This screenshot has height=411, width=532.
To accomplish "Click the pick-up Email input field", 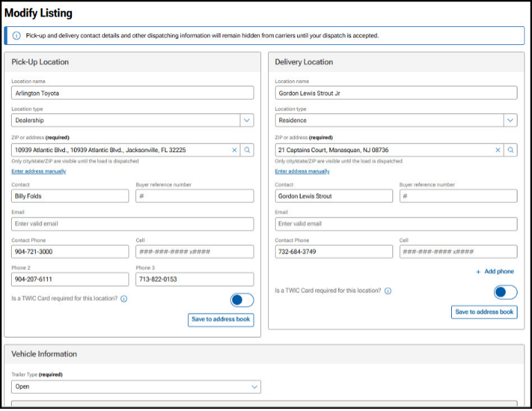I will [133, 224].
